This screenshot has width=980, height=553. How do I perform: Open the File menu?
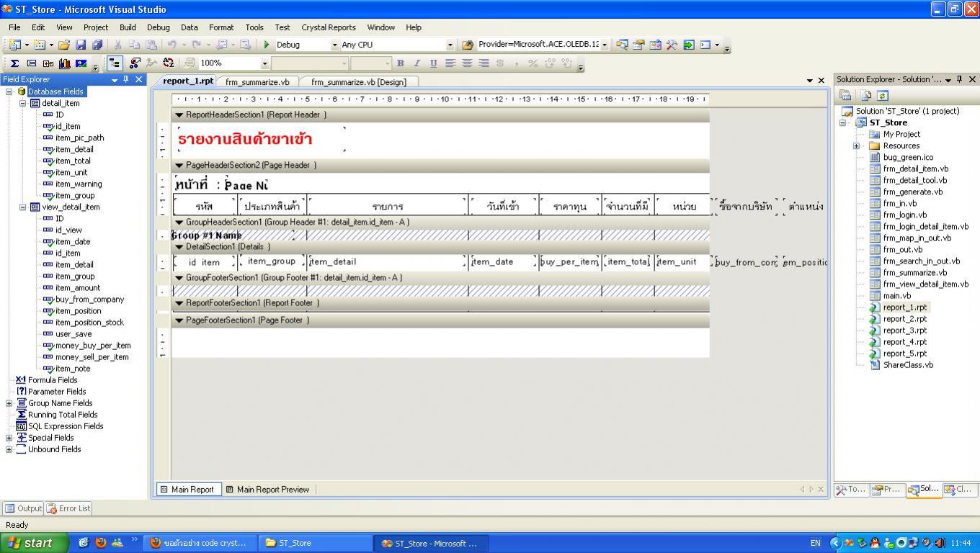pos(14,27)
